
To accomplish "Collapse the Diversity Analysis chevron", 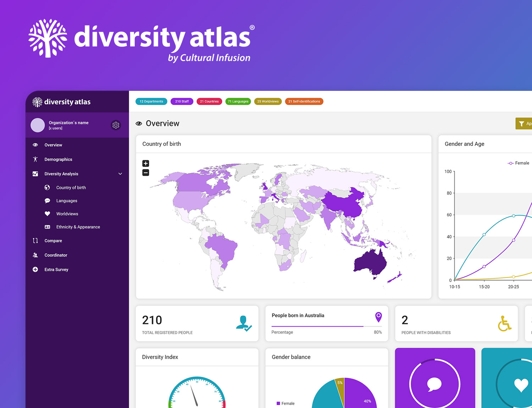I will [120, 174].
